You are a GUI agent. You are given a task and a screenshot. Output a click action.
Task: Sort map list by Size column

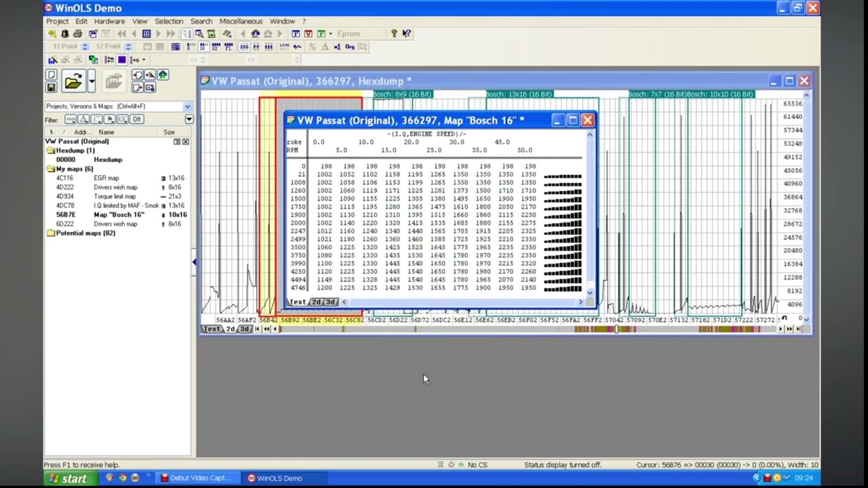[x=169, y=132]
